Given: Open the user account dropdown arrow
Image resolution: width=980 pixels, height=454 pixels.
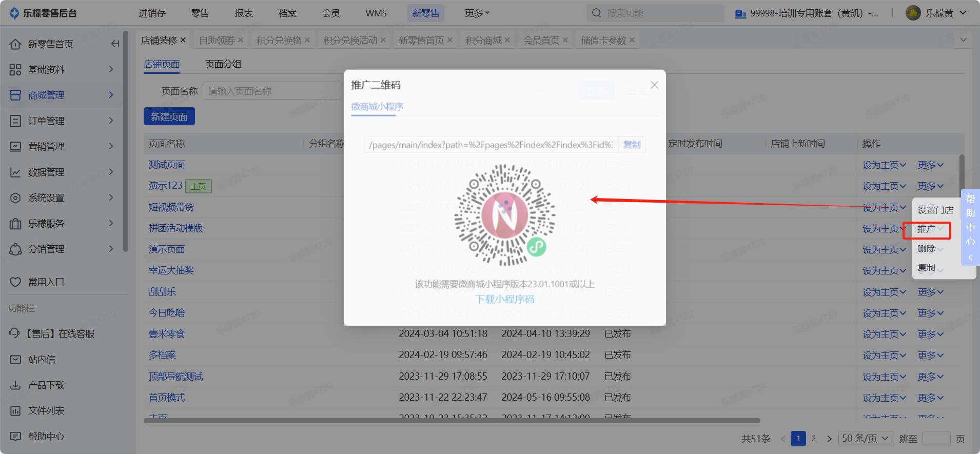Looking at the screenshot, I should (963, 13).
